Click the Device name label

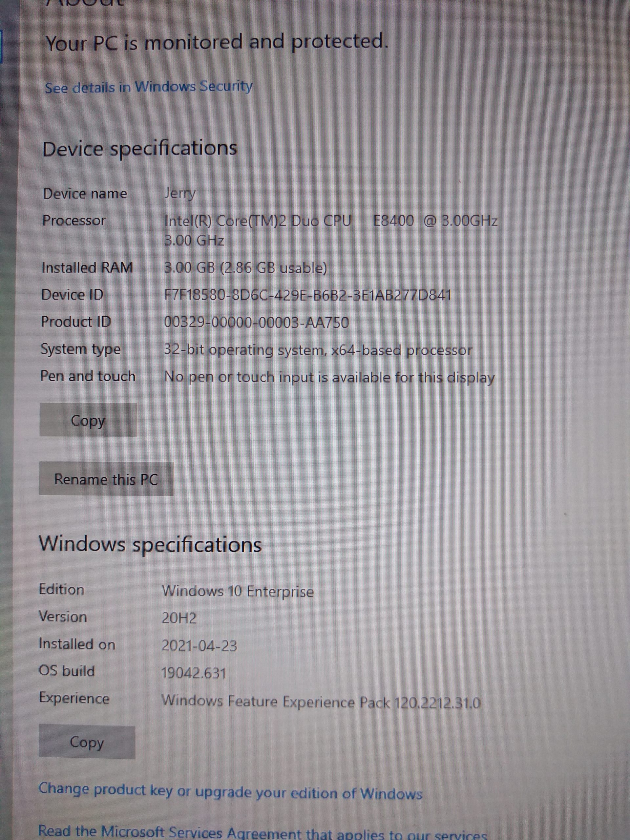[85, 194]
